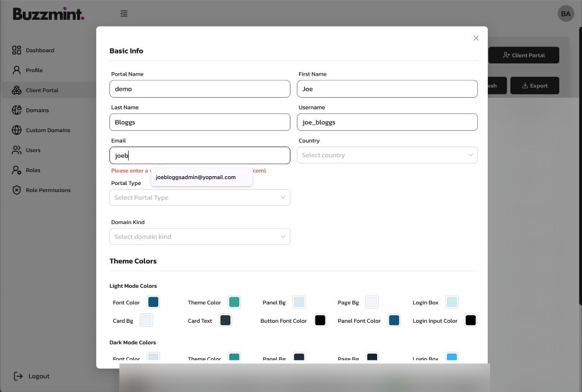
Task: Open Light Mode Font Color swatch
Action: click(153, 302)
